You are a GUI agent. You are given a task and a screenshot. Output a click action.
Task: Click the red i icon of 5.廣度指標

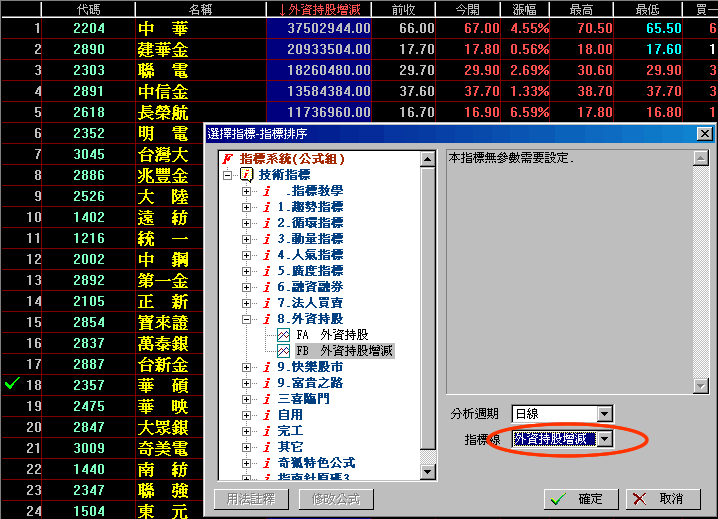(x=267, y=271)
